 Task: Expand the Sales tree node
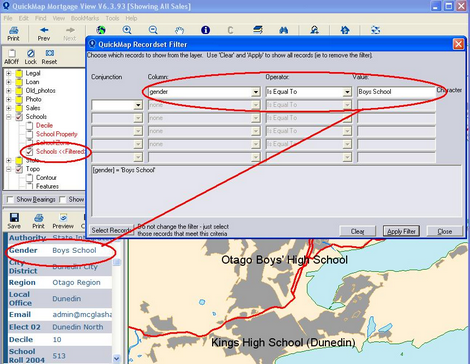pos(9,108)
